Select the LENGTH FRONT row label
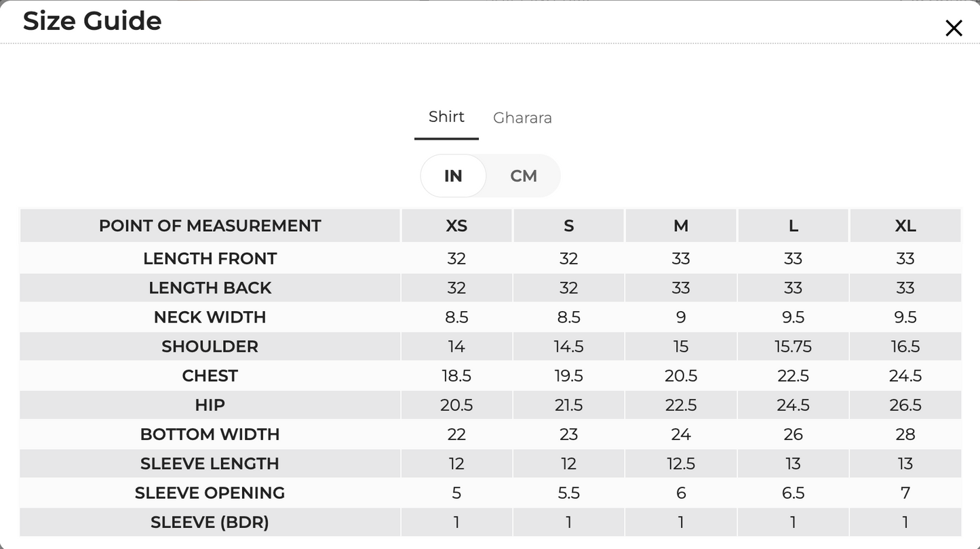This screenshot has height=549, width=980. [x=210, y=259]
